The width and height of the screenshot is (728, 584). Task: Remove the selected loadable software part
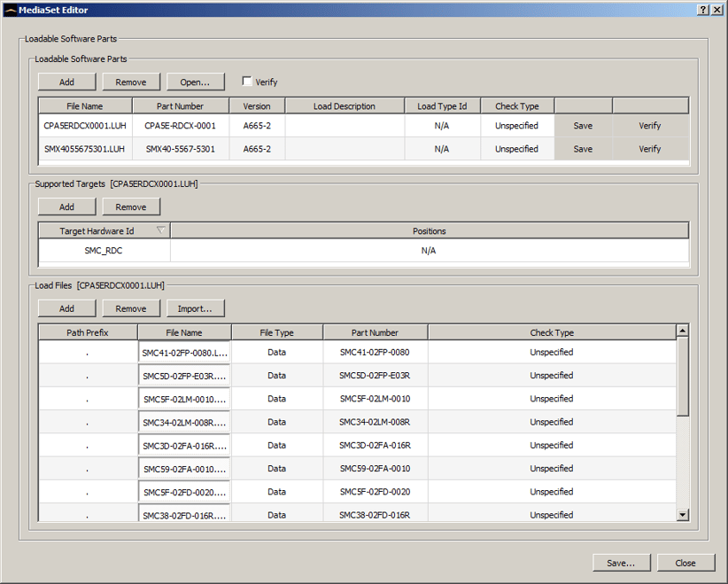[x=131, y=81]
